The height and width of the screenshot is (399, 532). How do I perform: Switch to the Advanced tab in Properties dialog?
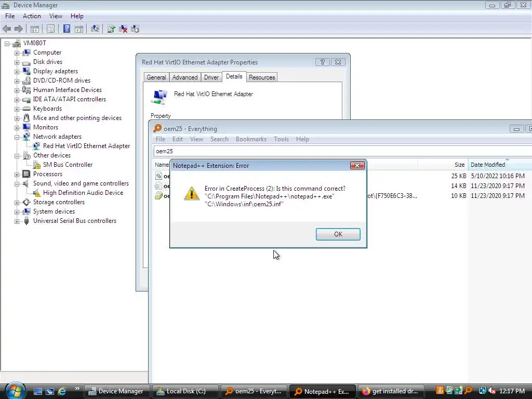click(185, 77)
